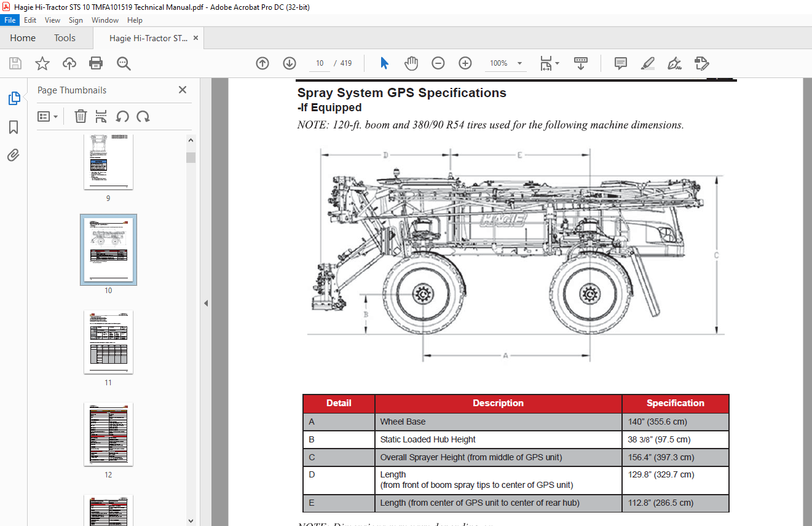Select the Hagie Hi-Tractor document tab
This screenshot has height=526, width=812.
tap(149, 38)
